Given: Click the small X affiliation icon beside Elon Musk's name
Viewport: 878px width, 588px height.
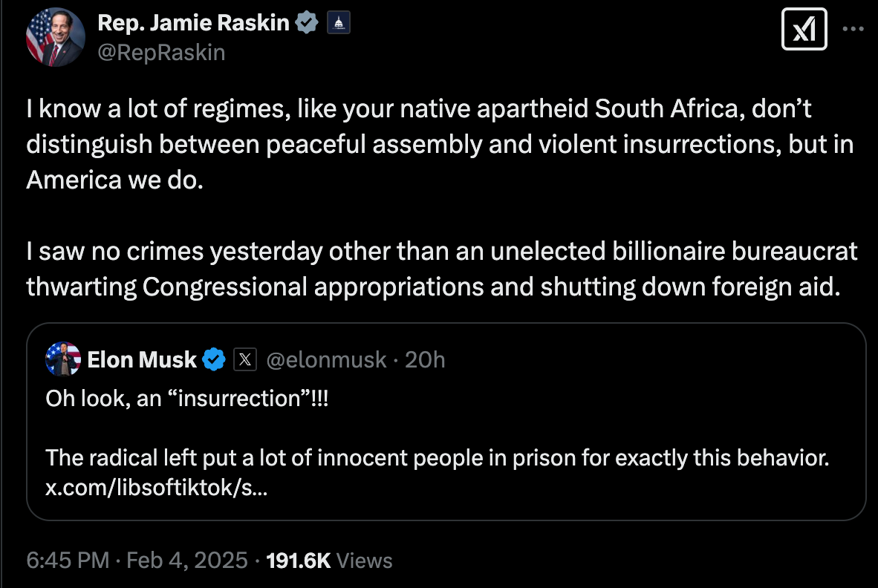Looking at the screenshot, I should click(244, 359).
